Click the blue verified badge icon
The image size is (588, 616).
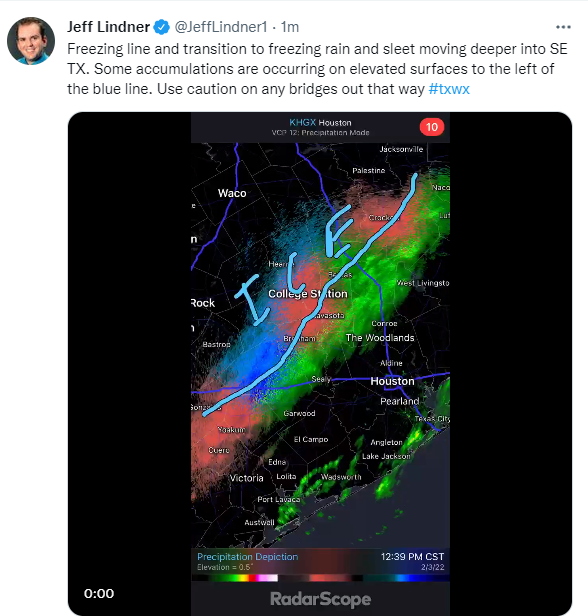tap(161, 27)
